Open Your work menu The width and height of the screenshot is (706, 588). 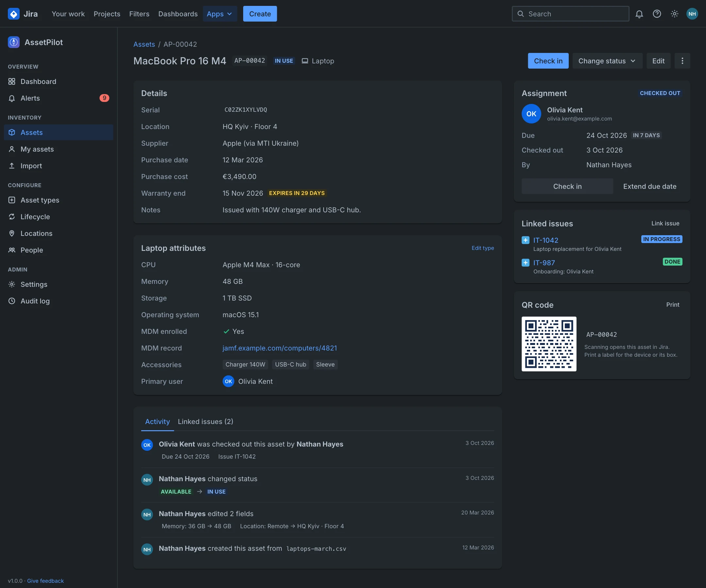coord(68,14)
